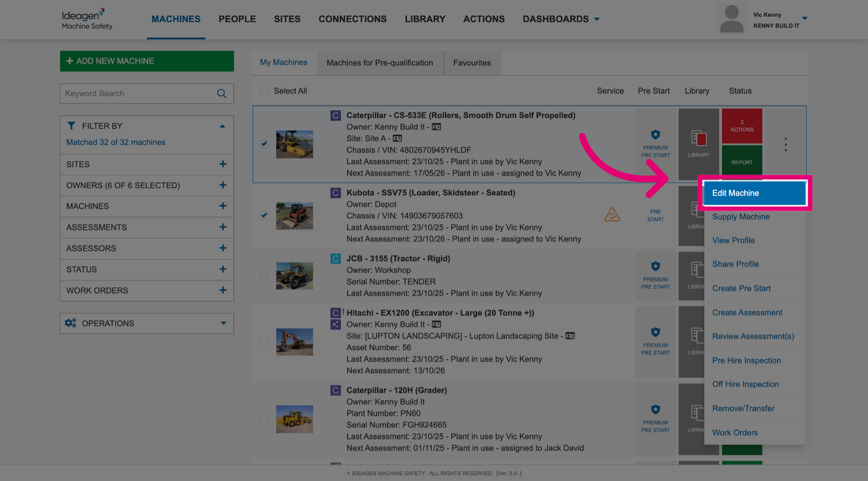Screen dimensions: 868x481
Task: Select Edit Machine from the menu
Action: pos(755,193)
